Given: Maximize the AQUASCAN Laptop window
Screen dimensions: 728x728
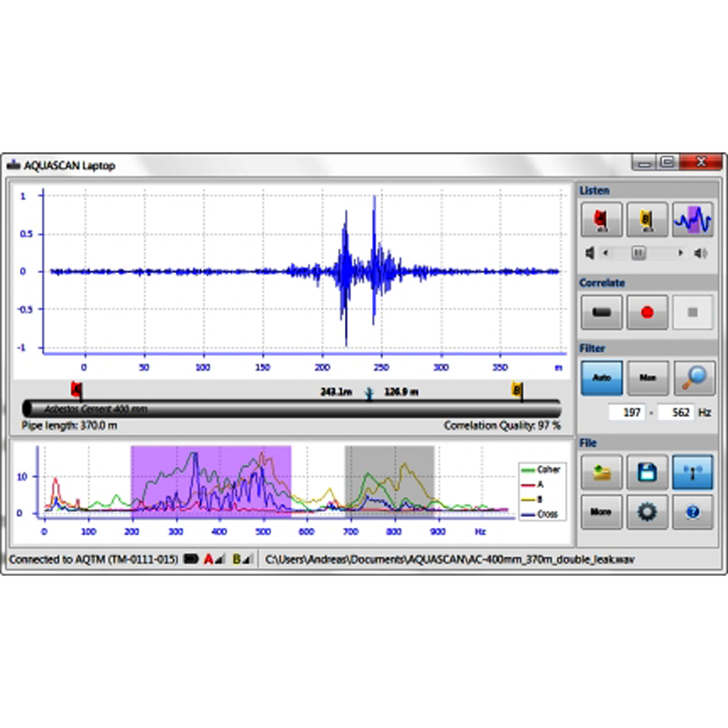Looking at the screenshot, I should [668, 163].
